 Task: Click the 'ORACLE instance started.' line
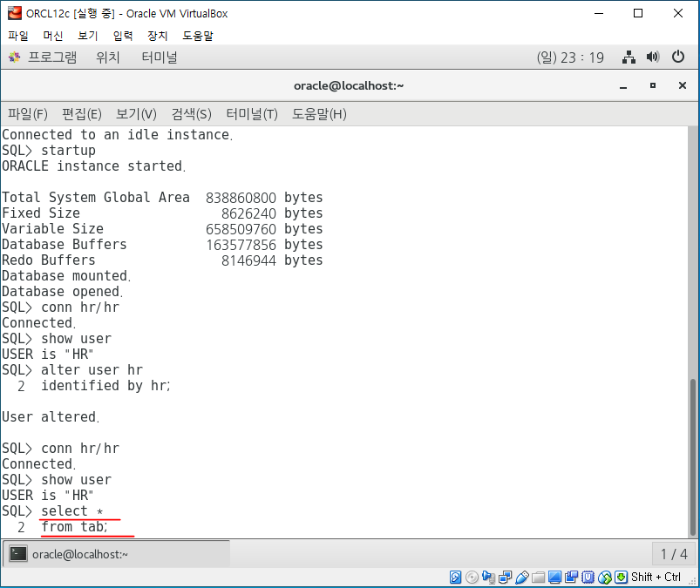pyautogui.click(x=94, y=166)
